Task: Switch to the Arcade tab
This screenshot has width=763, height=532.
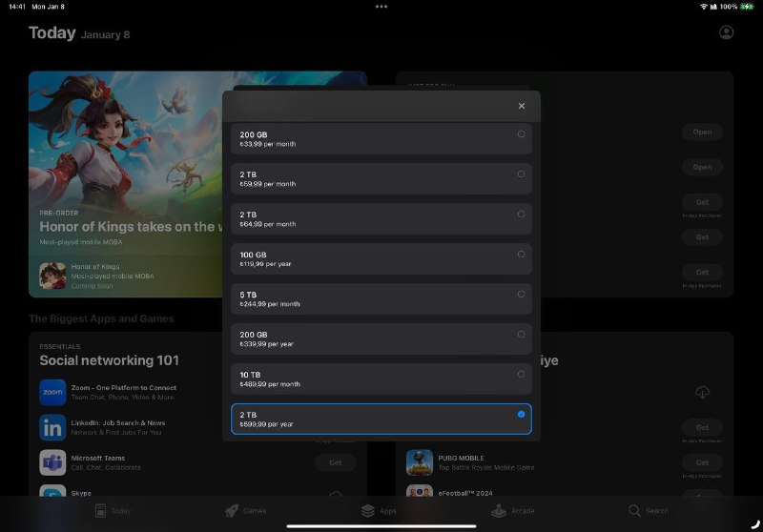Action: tap(512, 511)
